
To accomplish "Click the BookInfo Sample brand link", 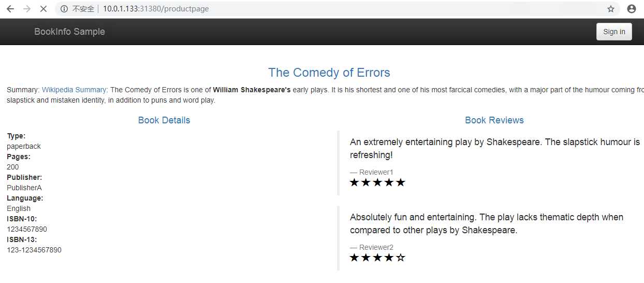I will pos(69,32).
